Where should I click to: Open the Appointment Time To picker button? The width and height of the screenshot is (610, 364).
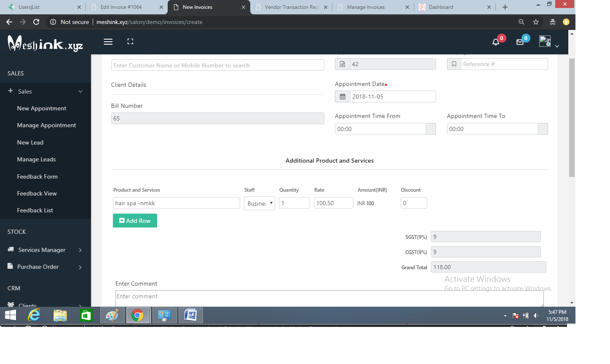tap(543, 129)
